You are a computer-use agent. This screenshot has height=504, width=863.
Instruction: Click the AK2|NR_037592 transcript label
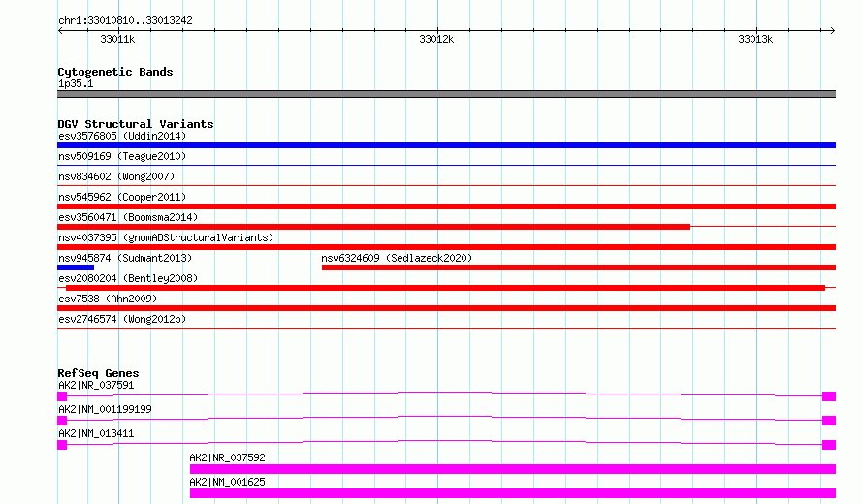pyautogui.click(x=227, y=457)
